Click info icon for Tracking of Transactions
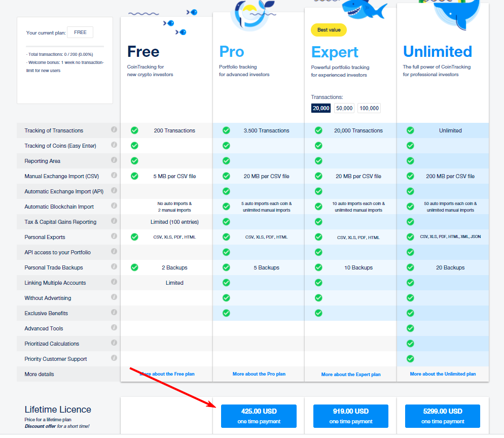This screenshot has width=504, height=438. (114, 129)
